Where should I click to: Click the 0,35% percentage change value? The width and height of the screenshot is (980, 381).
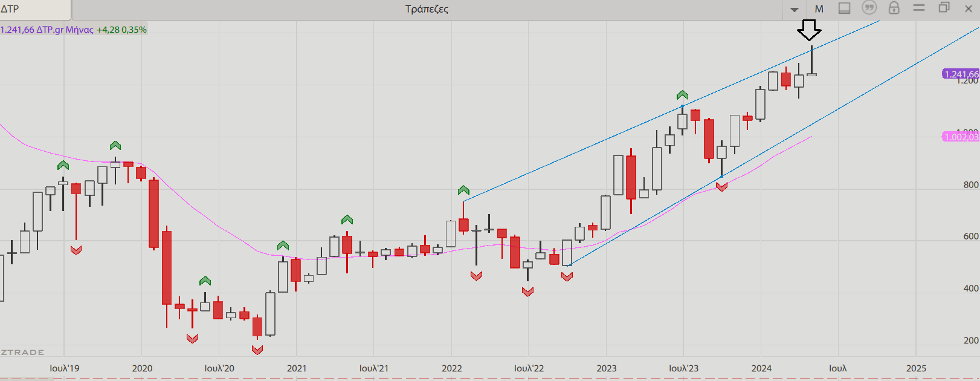pos(134,30)
